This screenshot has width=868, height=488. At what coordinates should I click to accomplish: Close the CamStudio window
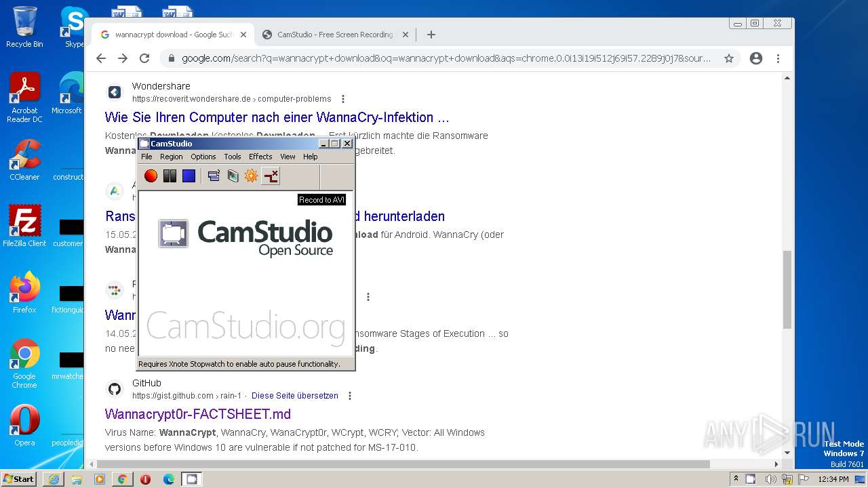coord(347,144)
